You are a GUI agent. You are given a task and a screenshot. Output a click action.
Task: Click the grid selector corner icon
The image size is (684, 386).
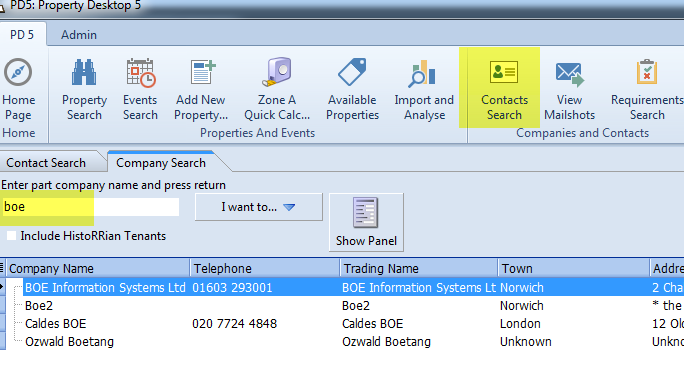point(2,268)
